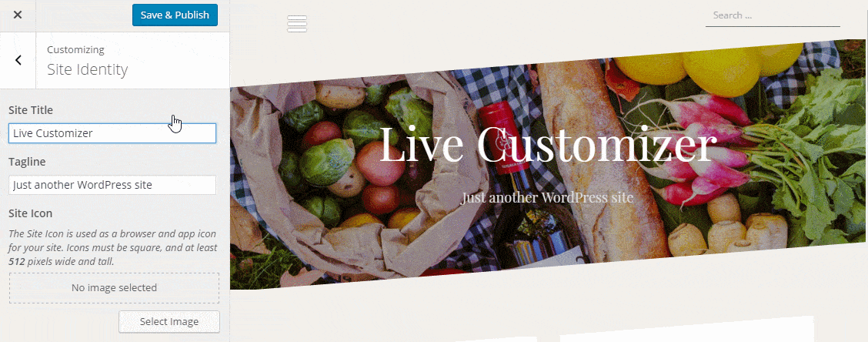Click the food header image in preview
The image size is (868, 342).
(x=549, y=165)
